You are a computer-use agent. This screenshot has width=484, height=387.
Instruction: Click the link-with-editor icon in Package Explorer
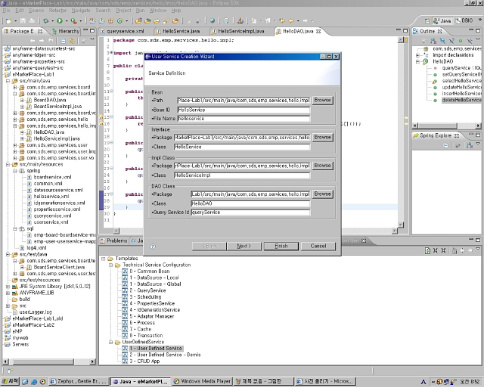coord(72,41)
